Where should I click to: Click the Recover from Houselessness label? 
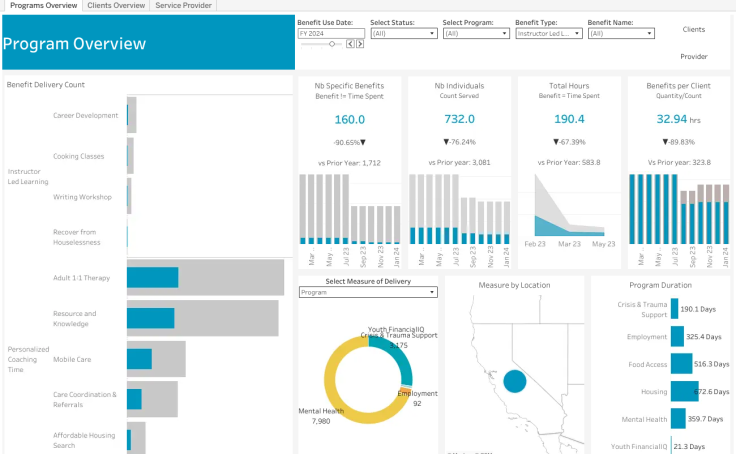[x=77, y=237]
